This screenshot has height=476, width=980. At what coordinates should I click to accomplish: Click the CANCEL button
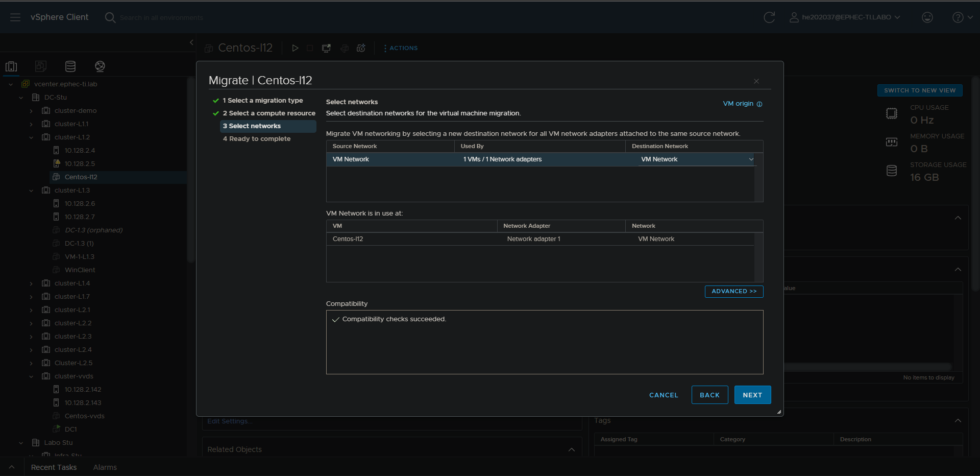pyautogui.click(x=664, y=395)
